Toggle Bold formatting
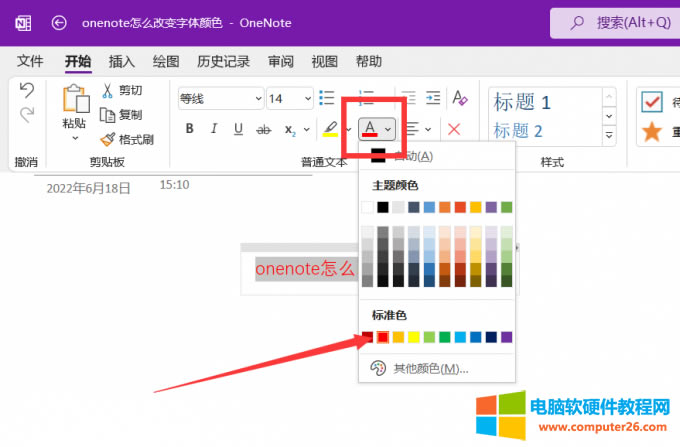680x447 pixels. 188,129
